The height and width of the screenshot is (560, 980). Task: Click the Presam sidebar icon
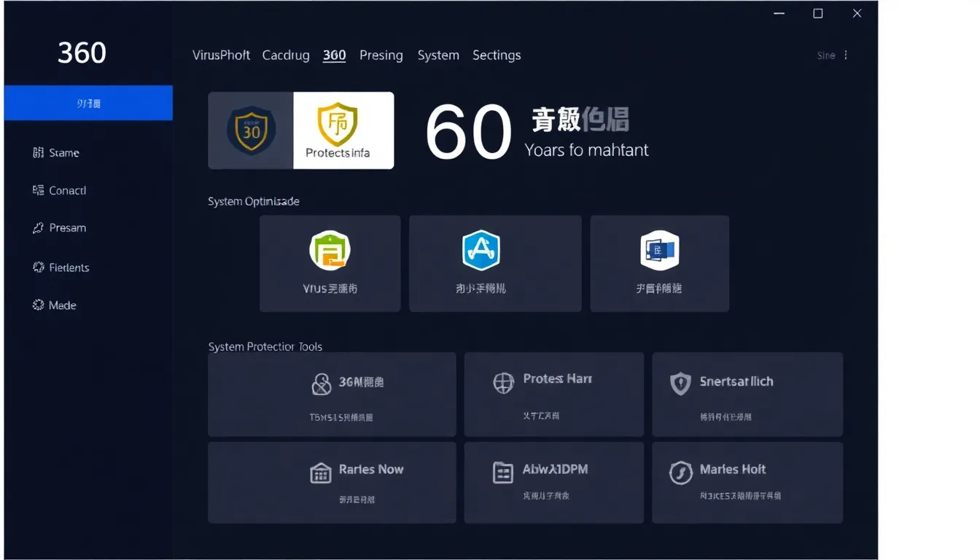pyautogui.click(x=39, y=228)
